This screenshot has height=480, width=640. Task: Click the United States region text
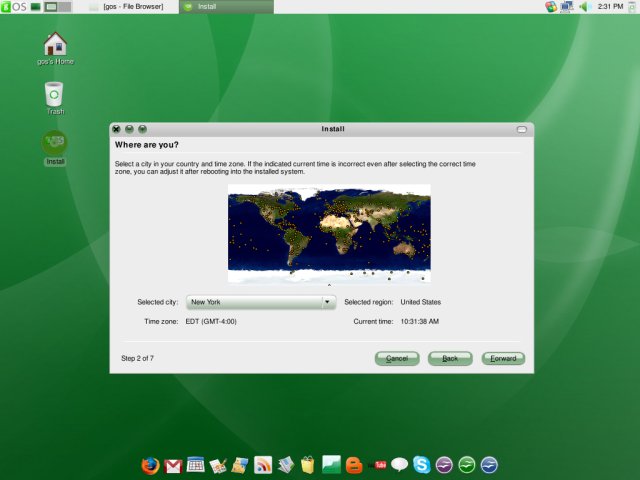pos(420,302)
